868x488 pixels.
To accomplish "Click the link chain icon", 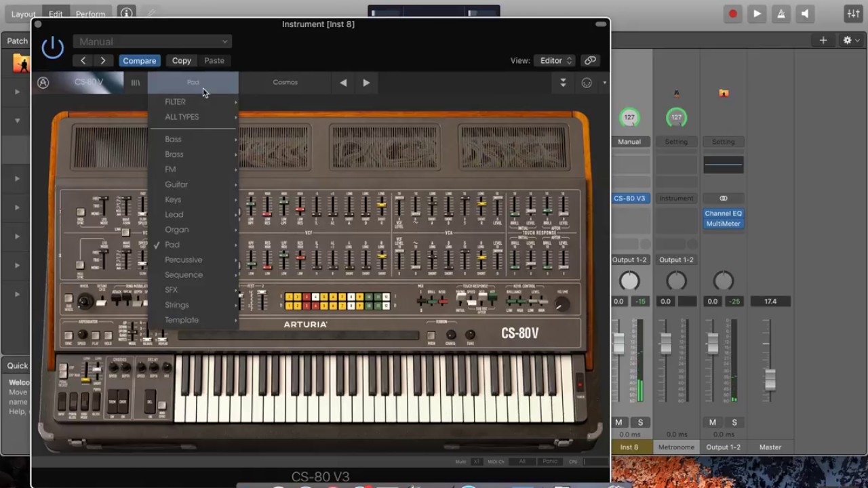I will 591,60.
